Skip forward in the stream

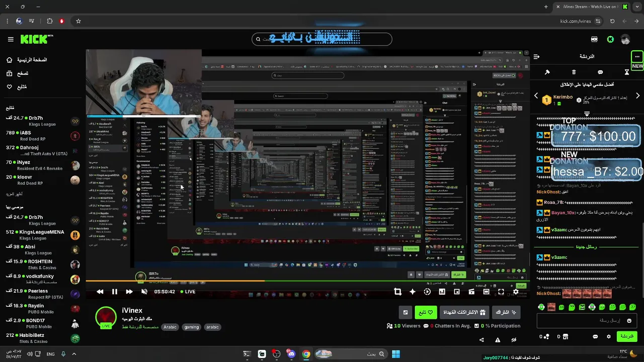pos(129,292)
